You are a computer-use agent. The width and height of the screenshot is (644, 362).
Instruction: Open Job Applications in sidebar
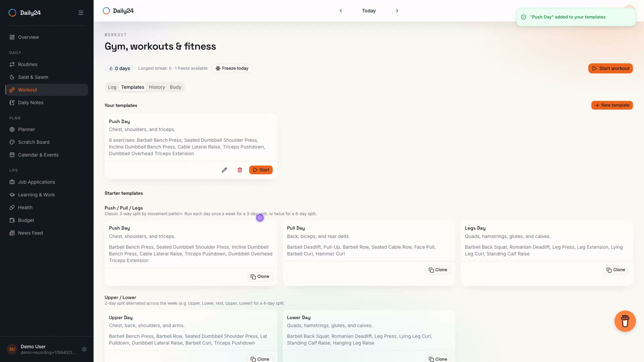click(x=47, y=182)
